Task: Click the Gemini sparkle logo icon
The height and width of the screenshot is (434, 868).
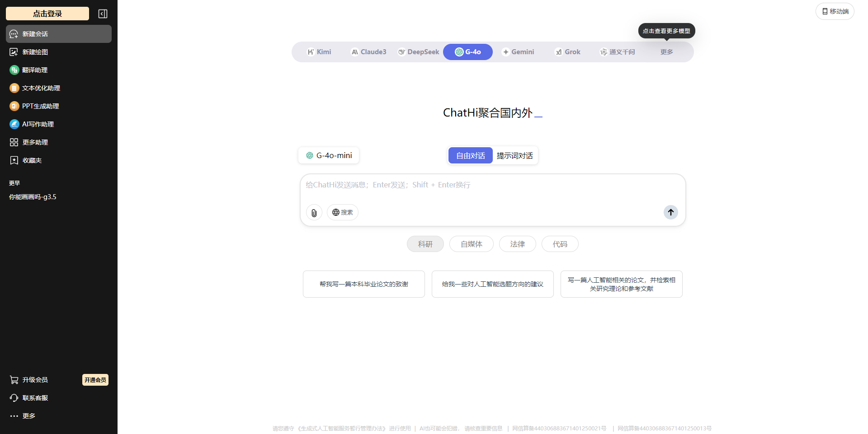Action: pyautogui.click(x=506, y=52)
